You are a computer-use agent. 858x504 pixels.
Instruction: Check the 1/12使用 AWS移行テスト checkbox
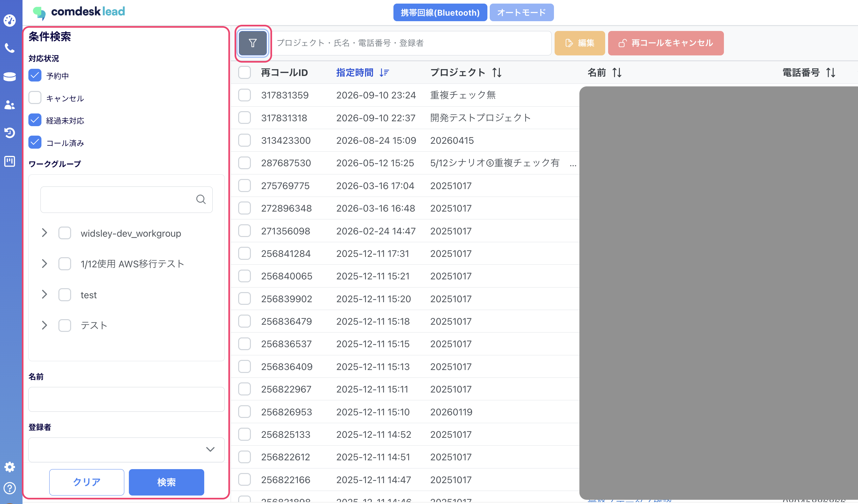[x=65, y=264]
